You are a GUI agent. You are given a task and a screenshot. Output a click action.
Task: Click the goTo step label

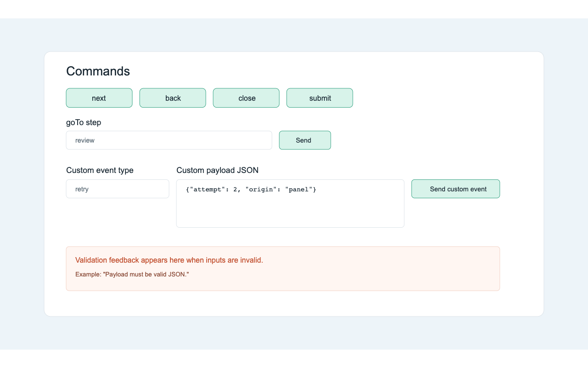(x=84, y=122)
